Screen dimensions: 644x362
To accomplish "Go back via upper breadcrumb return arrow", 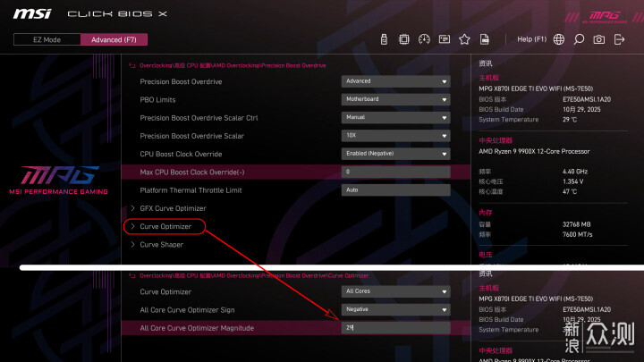I will click(131, 65).
